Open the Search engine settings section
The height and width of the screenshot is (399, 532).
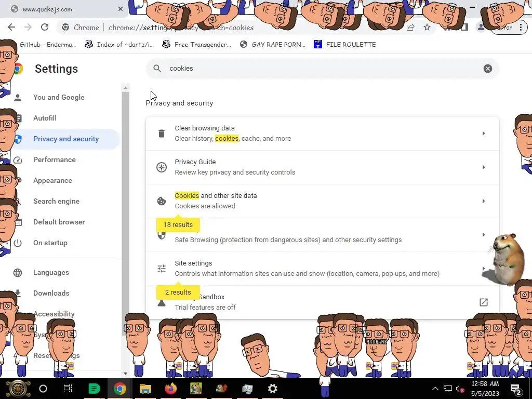coord(56,201)
